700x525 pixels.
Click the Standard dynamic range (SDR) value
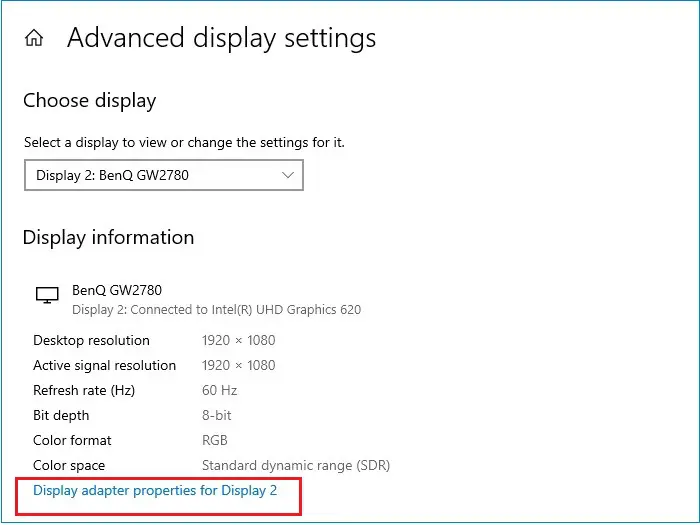296,465
